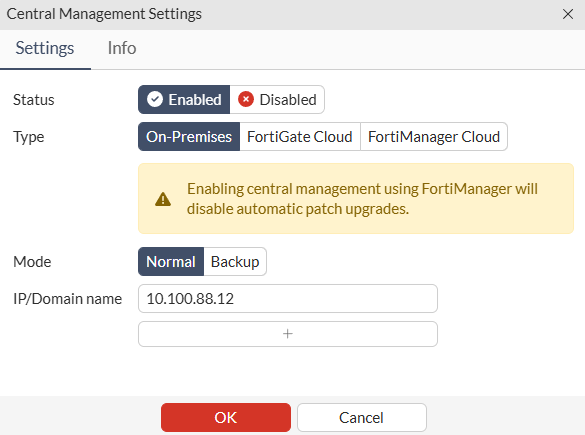Open the Info tab
This screenshot has width=585, height=435.
(x=122, y=48)
